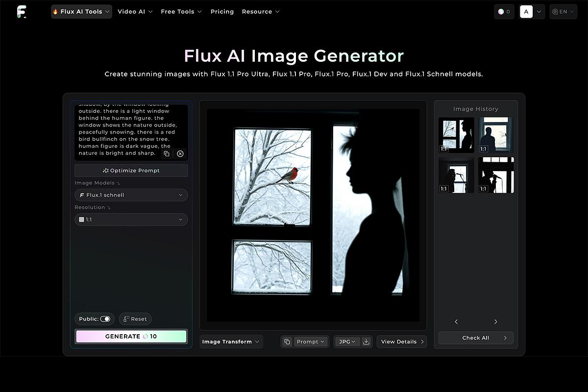Open the EN language selector
The height and width of the screenshot is (392, 588).
tap(563, 12)
